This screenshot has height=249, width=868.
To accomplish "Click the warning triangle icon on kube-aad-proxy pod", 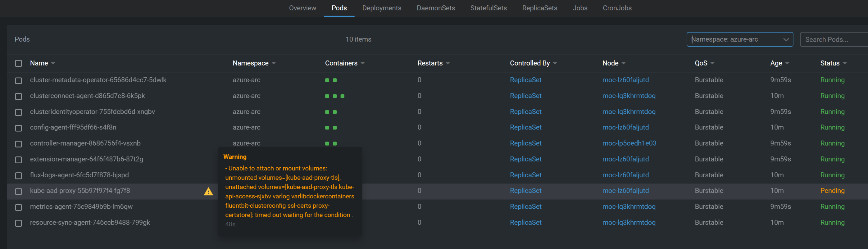I will (x=208, y=191).
